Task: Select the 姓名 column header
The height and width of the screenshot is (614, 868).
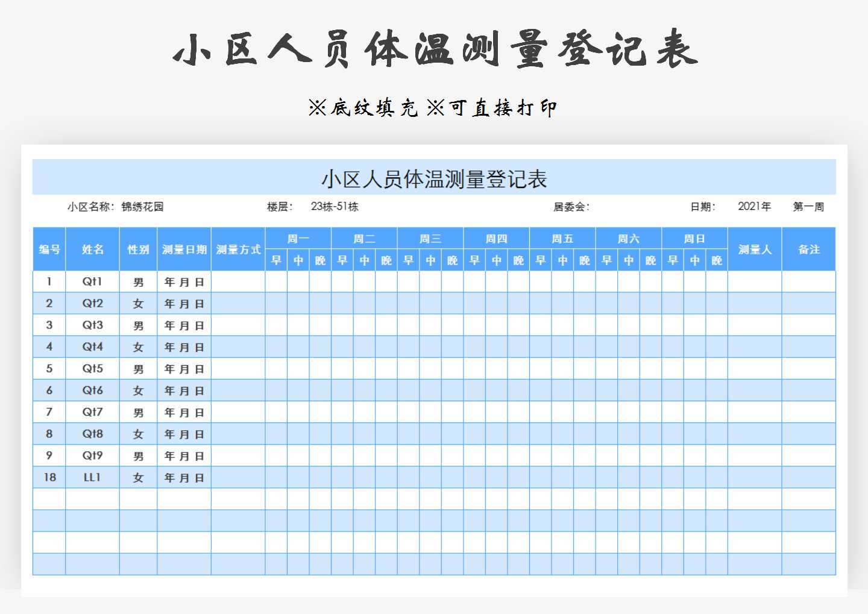Action: click(92, 249)
